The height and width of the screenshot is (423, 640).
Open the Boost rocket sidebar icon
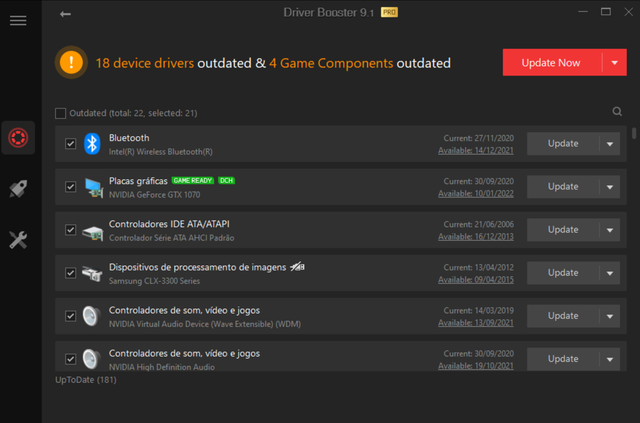click(18, 189)
